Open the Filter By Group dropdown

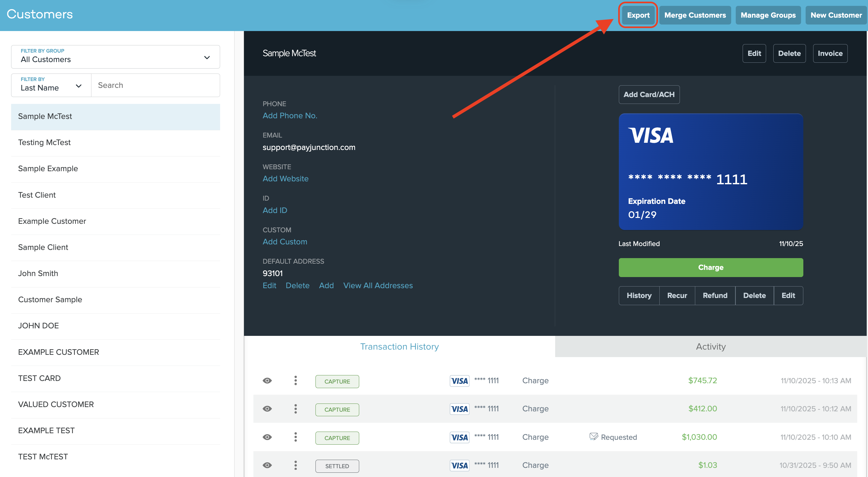coord(116,57)
